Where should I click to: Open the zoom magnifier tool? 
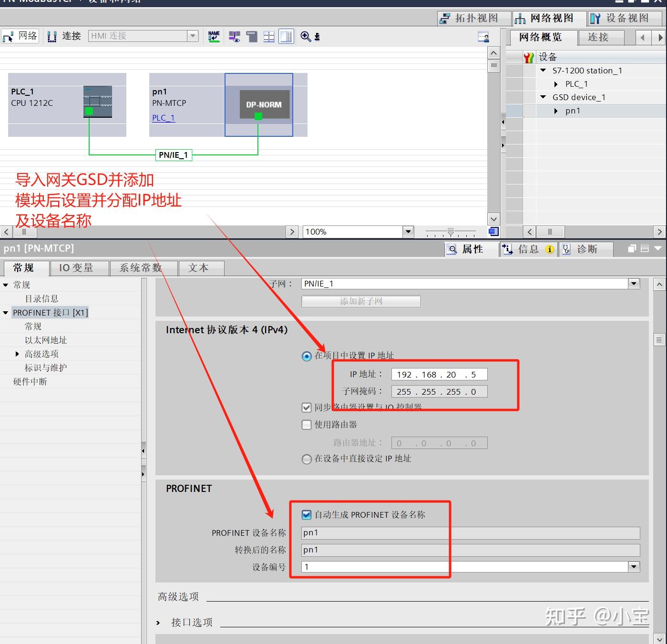(x=306, y=36)
